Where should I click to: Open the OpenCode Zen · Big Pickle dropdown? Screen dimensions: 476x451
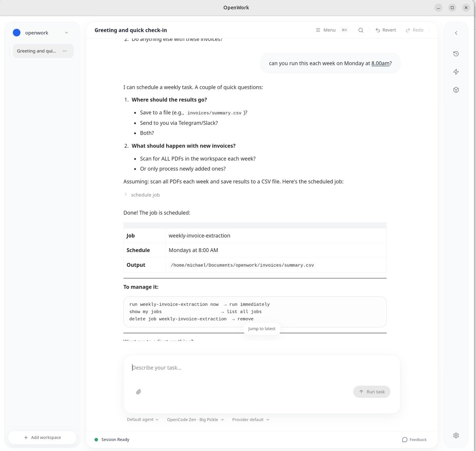pos(196,420)
